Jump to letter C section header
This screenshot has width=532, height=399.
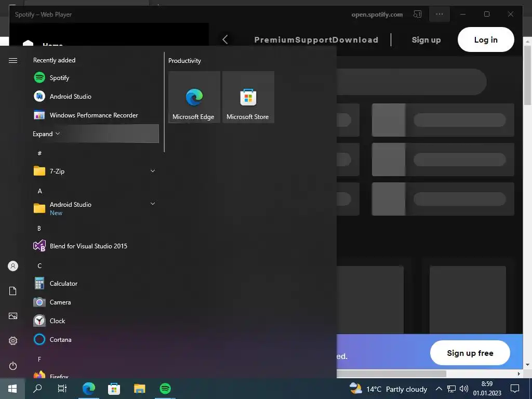point(39,265)
